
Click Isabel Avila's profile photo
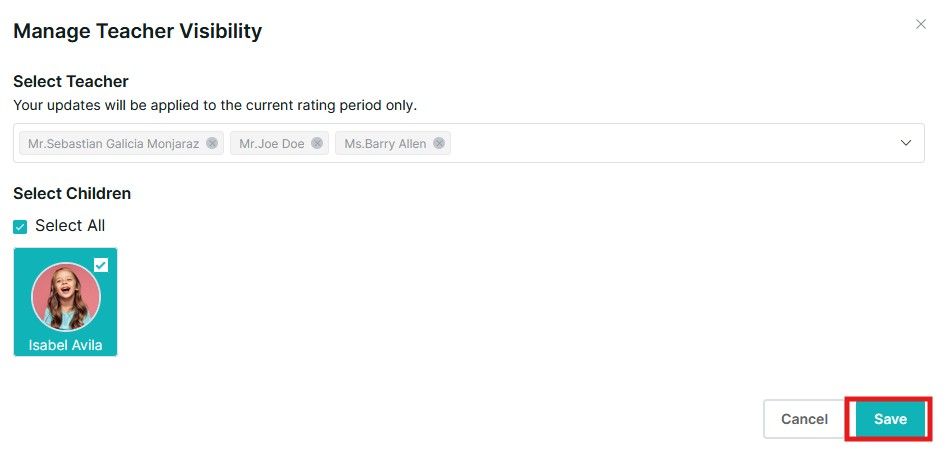[x=66, y=296]
